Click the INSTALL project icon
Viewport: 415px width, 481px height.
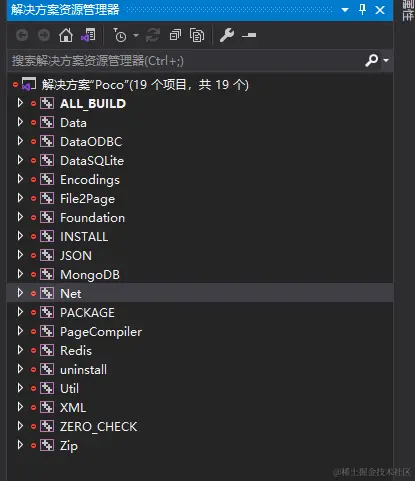47,236
